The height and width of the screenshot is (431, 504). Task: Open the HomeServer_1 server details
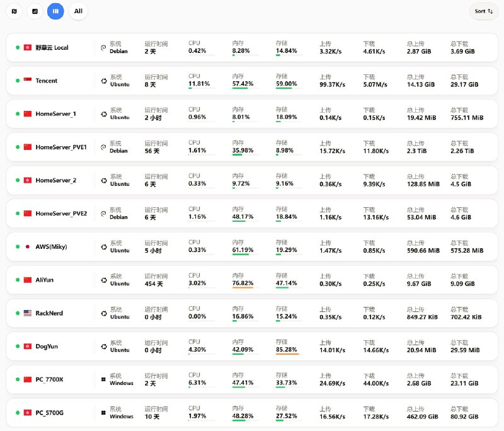[x=55, y=114]
